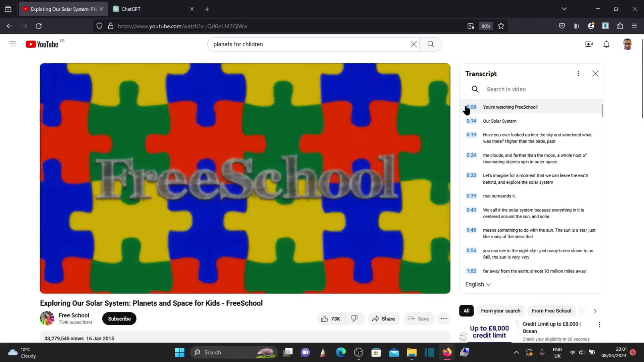Open the tracking protection shield icon

(99, 26)
